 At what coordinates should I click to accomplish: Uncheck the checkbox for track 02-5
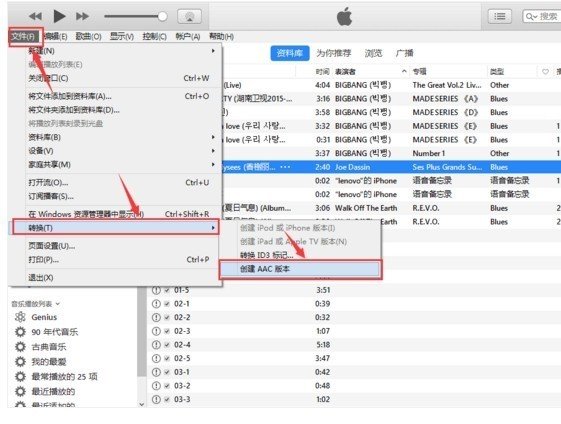(167, 359)
